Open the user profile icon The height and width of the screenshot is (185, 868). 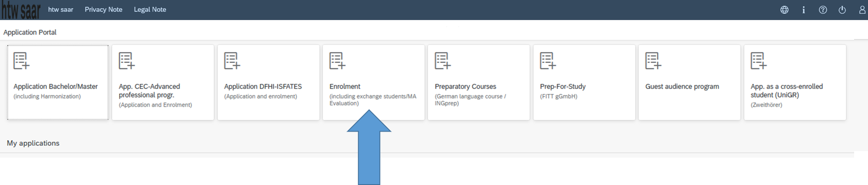[862, 10]
